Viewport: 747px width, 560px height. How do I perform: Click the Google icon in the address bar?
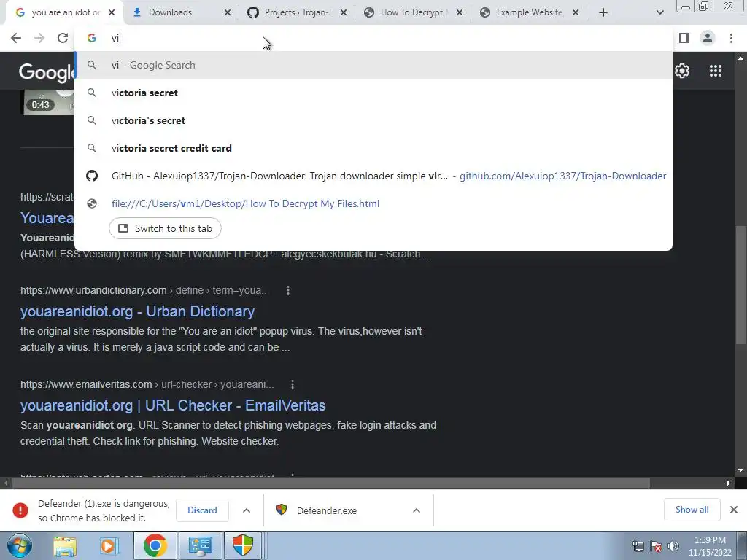pyautogui.click(x=92, y=38)
